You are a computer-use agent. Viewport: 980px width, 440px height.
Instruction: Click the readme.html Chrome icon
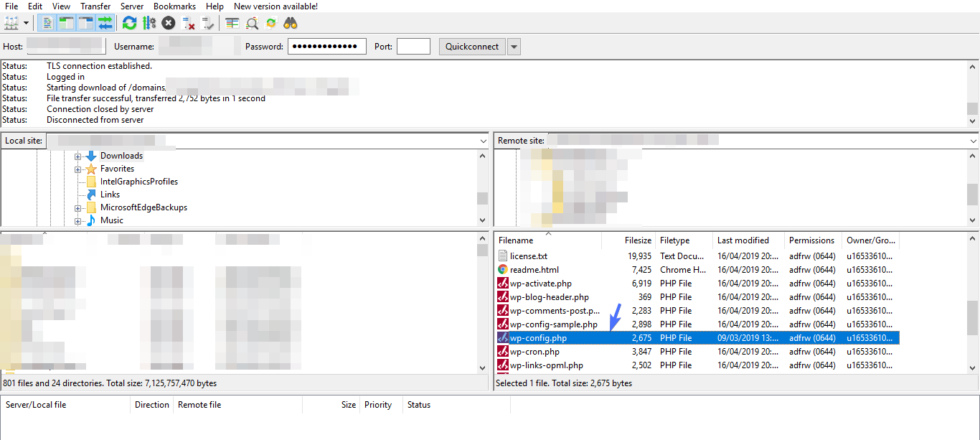point(503,270)
